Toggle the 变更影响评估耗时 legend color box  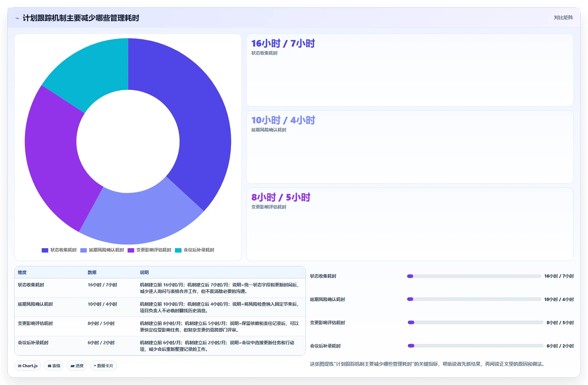(131, 250)
